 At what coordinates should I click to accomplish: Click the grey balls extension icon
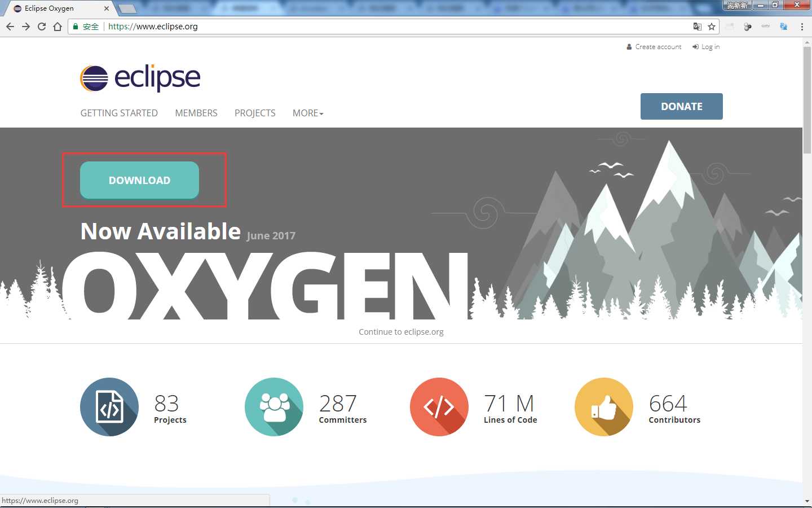click(748, 27)
